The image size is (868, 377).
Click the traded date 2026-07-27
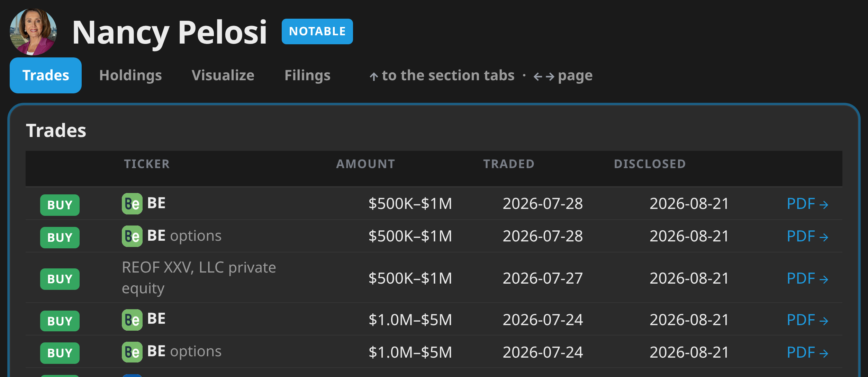(543, 278)
